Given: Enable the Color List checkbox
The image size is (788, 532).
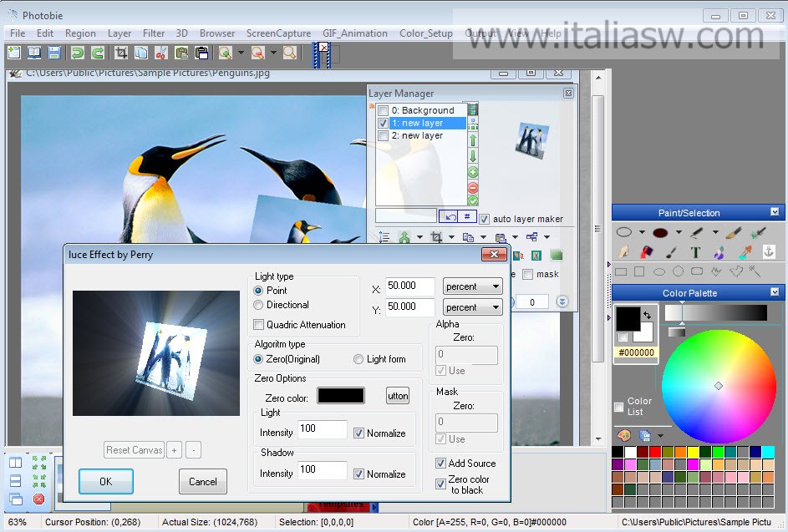Looking at the screenshot, I should (x=619, y=407).
